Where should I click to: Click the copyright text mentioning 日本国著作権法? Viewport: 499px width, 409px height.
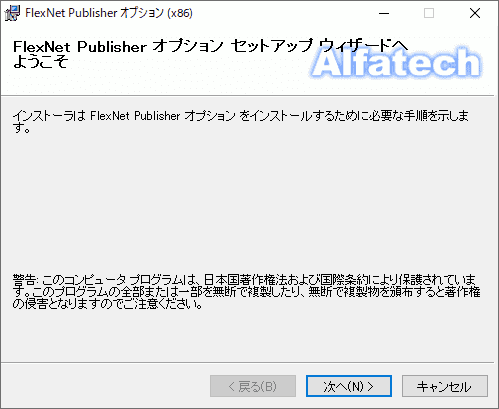pos(247,291)
